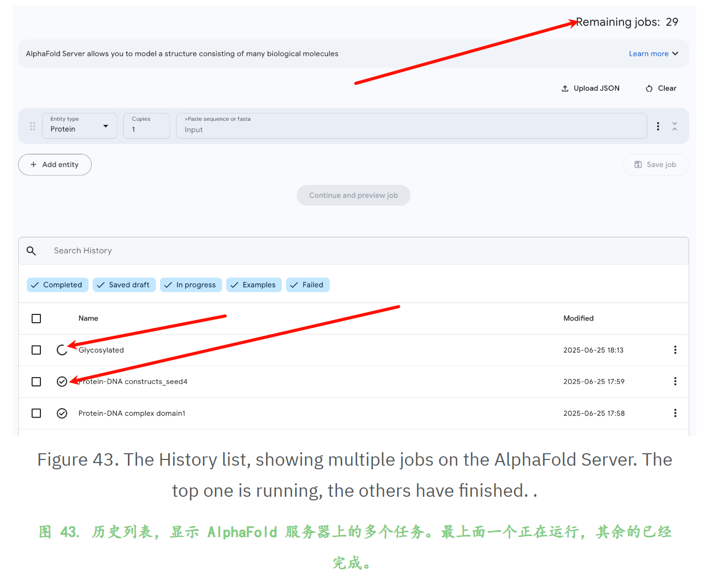Viewport: 728px width, 576px height.
Task: Expand the Learn more section
Action: tap(653, 54)
